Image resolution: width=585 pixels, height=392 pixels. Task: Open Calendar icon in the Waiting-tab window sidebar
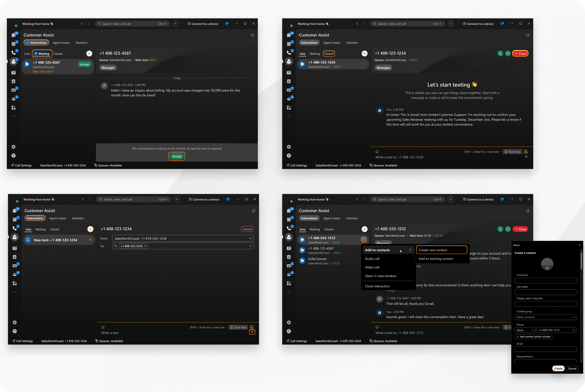(14, 44)
